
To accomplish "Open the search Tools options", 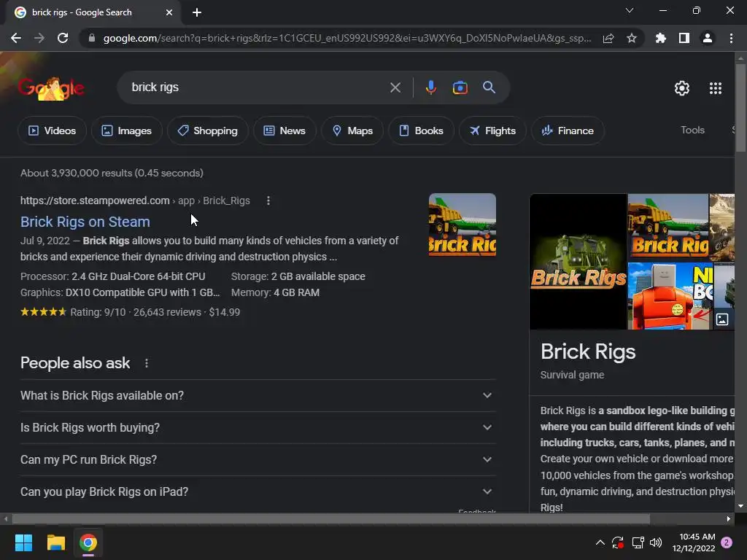I will [692, 130].
